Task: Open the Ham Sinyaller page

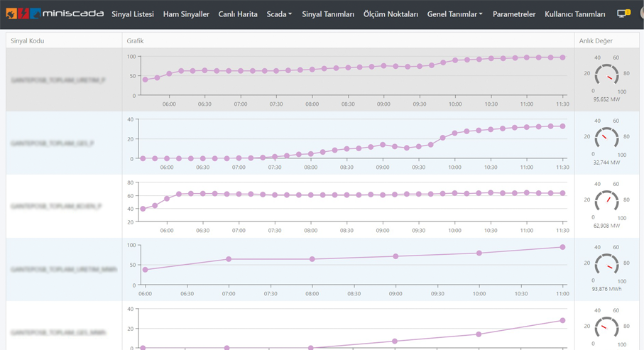Action: [x=186, y=14]
